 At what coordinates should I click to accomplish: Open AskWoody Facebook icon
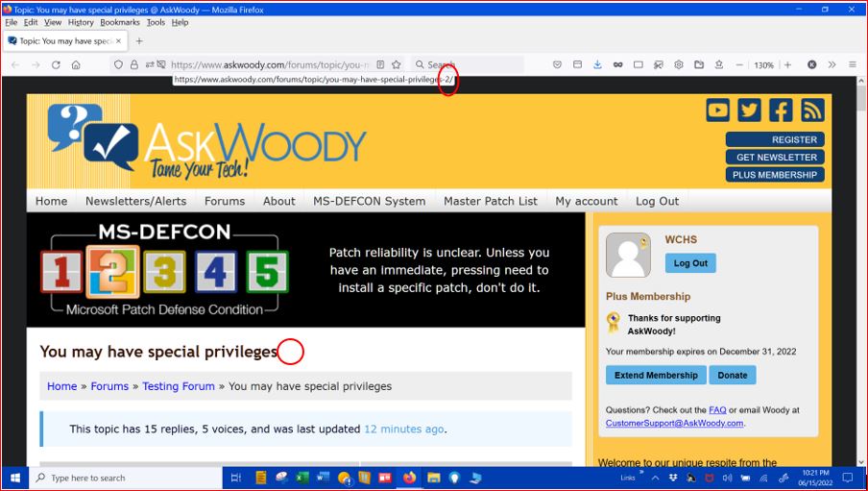[x=781, y=110]
